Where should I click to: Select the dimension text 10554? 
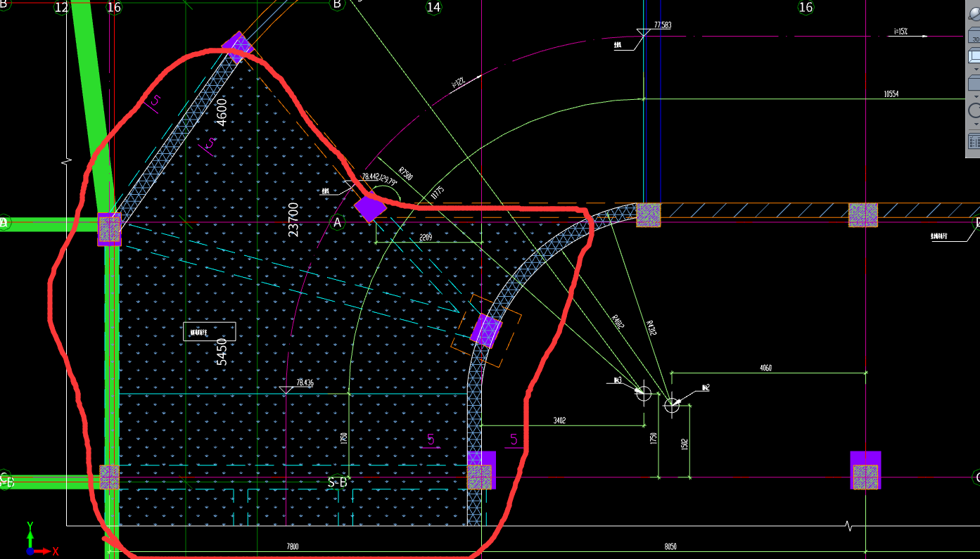coord(891,94)
